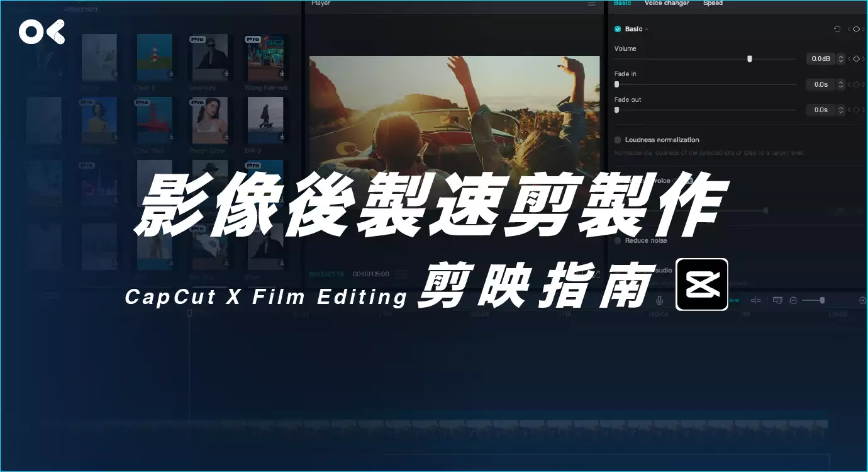
Task: Select the Low-key filter thumbnail
Action: 209,57
